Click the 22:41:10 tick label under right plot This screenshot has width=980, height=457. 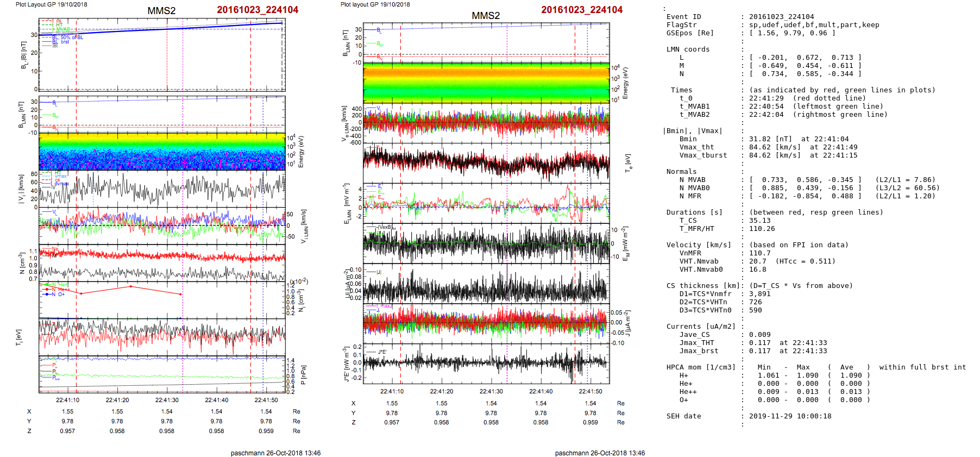tap(392, 391)
